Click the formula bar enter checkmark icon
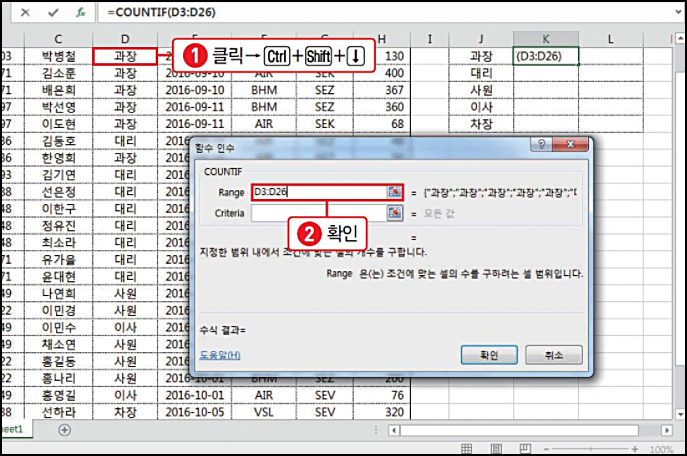687x456 pixels. 53,12
